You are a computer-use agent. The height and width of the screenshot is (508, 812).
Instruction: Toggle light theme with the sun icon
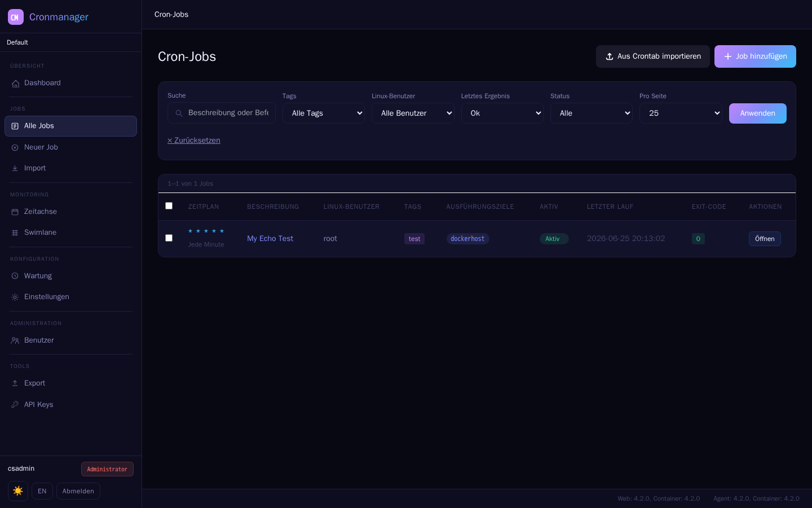pyautogui.click(x=18, y=491)
